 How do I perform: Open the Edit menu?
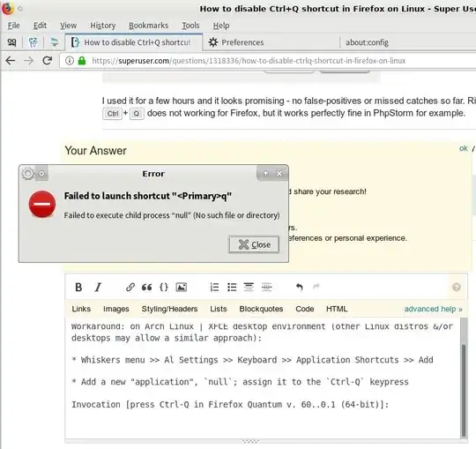(40, 26)
